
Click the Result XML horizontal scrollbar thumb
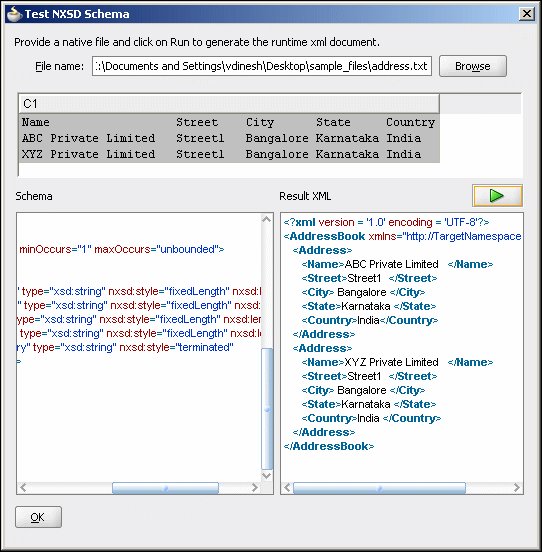(379, 488)
